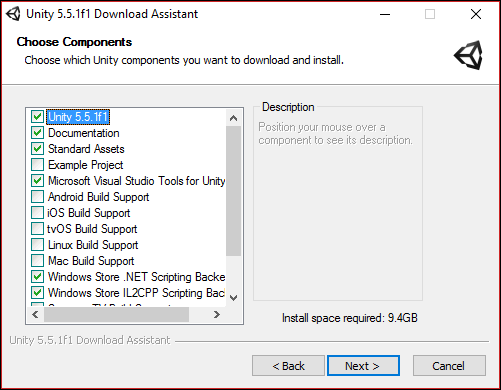
Task: Click the list's scroll down arrow
Action: point(234,297)
